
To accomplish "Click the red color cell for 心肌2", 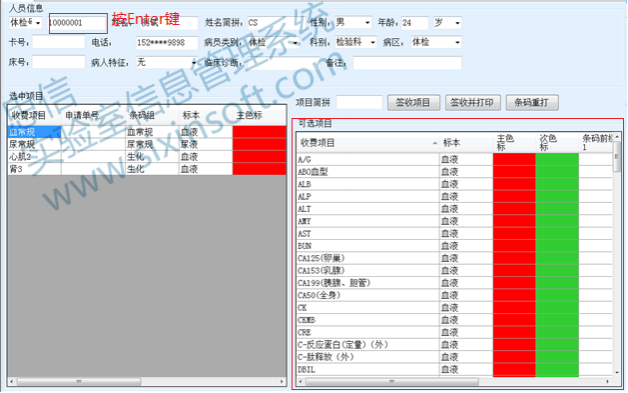I will coord(259,157).
